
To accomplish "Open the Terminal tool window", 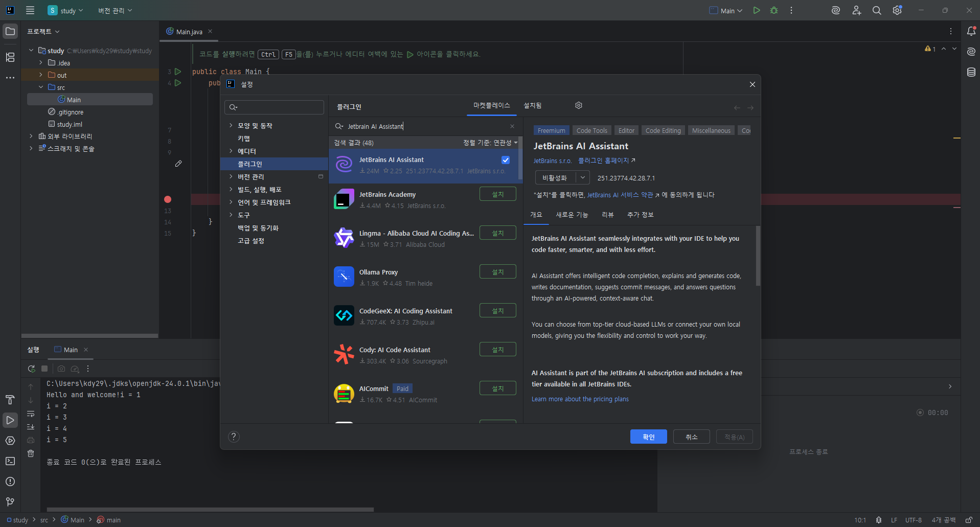I will click(10, 461).
